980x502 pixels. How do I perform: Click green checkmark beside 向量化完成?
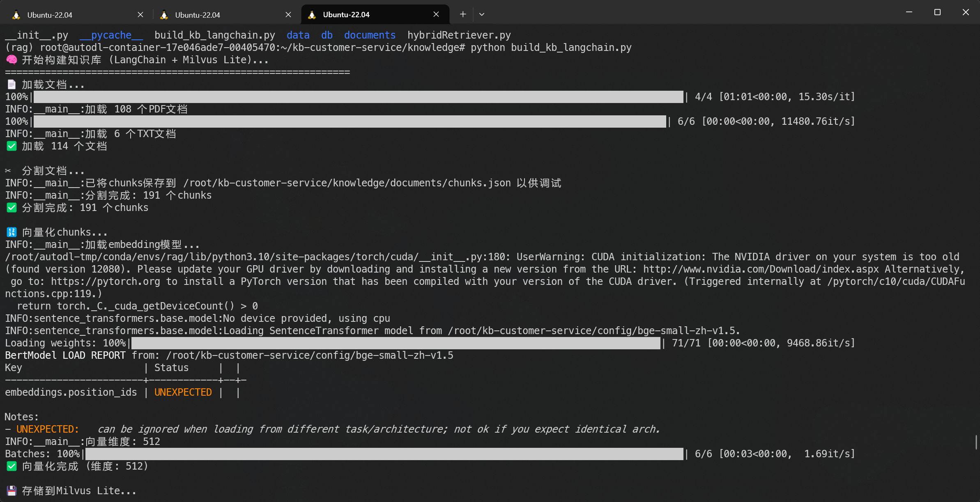(x=12, y=466)
